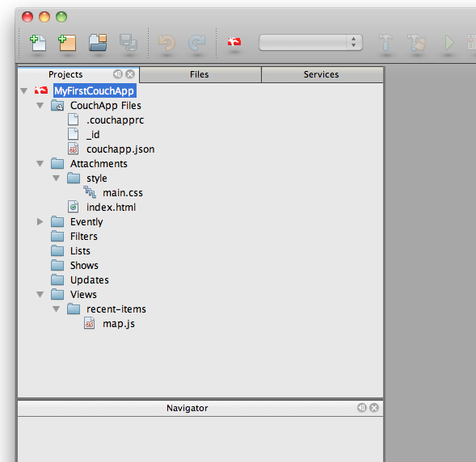This screenshot has width=476, height=462.
Task: Select the Updates folder label
Action: point(90,280)
